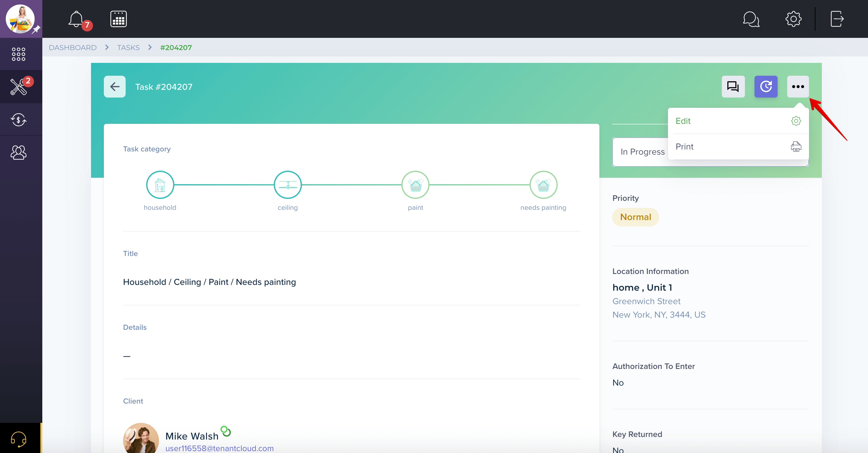Select the needs painting category icon

[x=543, y=185]
